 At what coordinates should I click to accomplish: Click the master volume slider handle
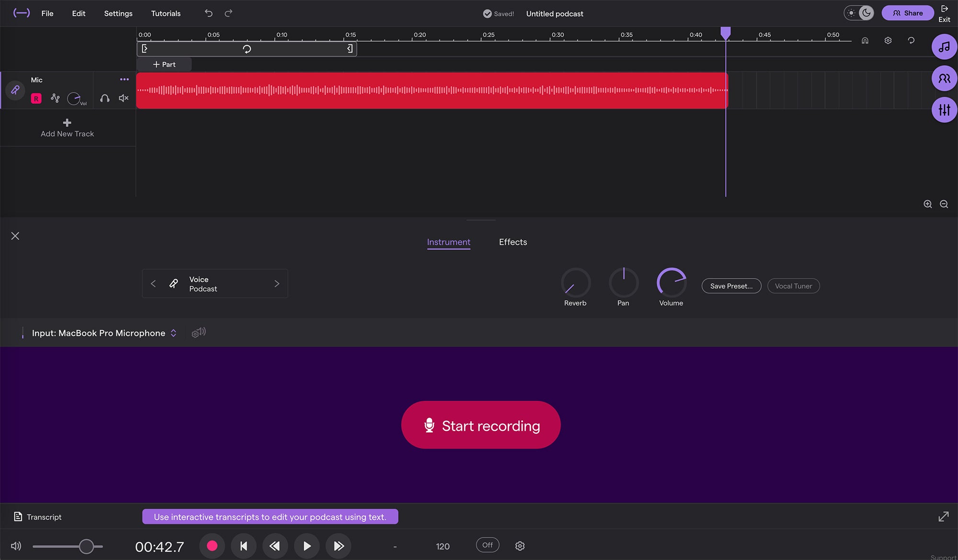pyautogui.click(x=86, y=546)
